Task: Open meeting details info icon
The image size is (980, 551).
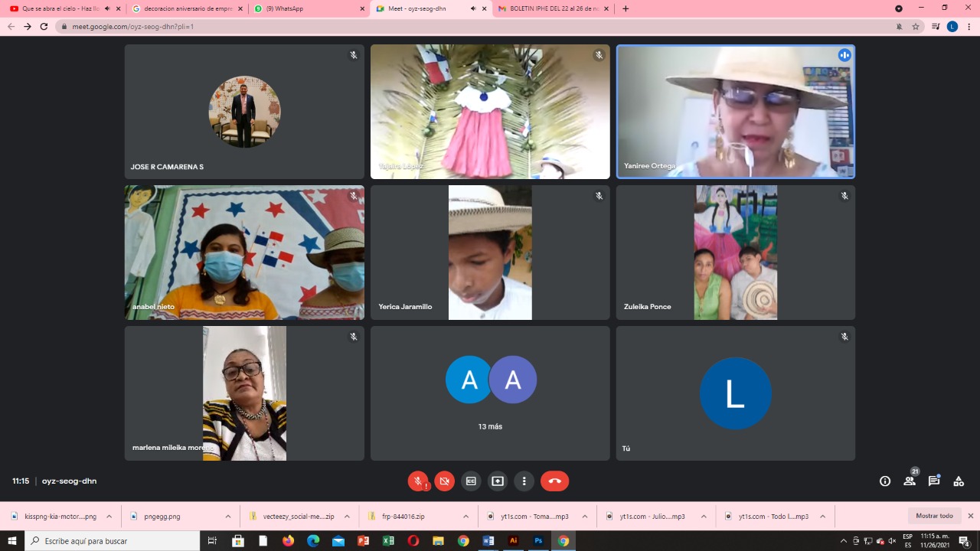Action: (x=885, y=481)
